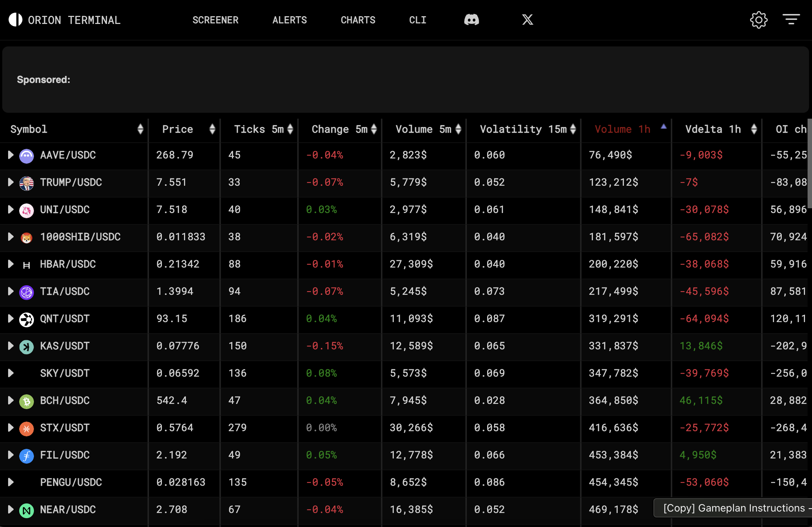Click the TRUMP coin icon
Screen dimensions: 812x527
point(27,183)
